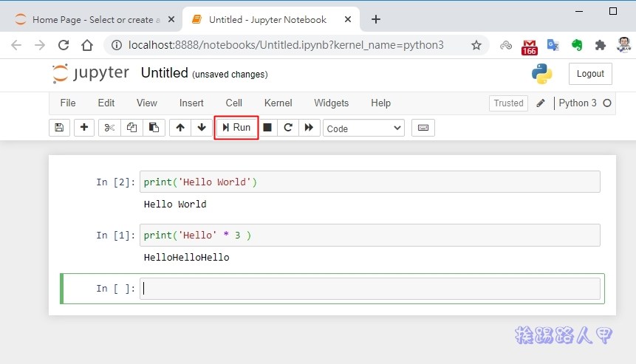Paste cells below icon in toolbar
This screenshot has height=364, width=636.
pos(153,128)
